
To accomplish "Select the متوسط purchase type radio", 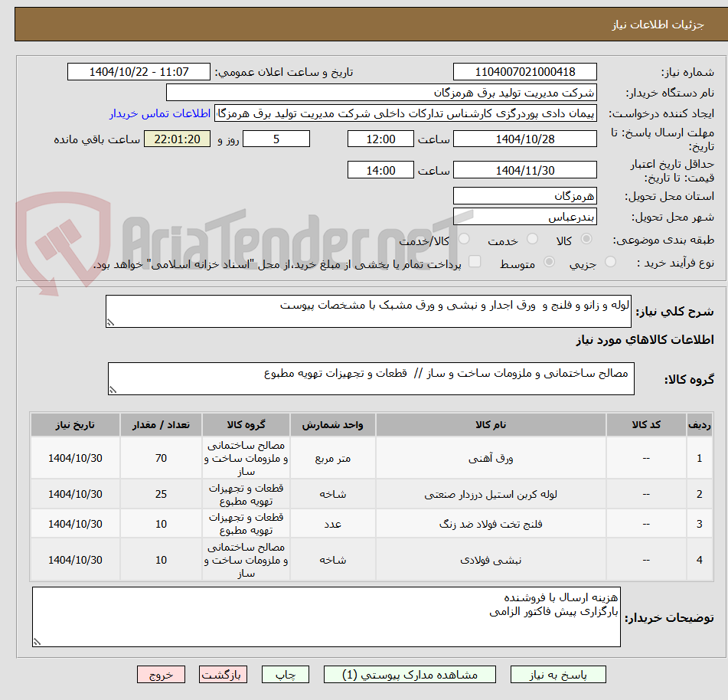I will coord(549,262).
